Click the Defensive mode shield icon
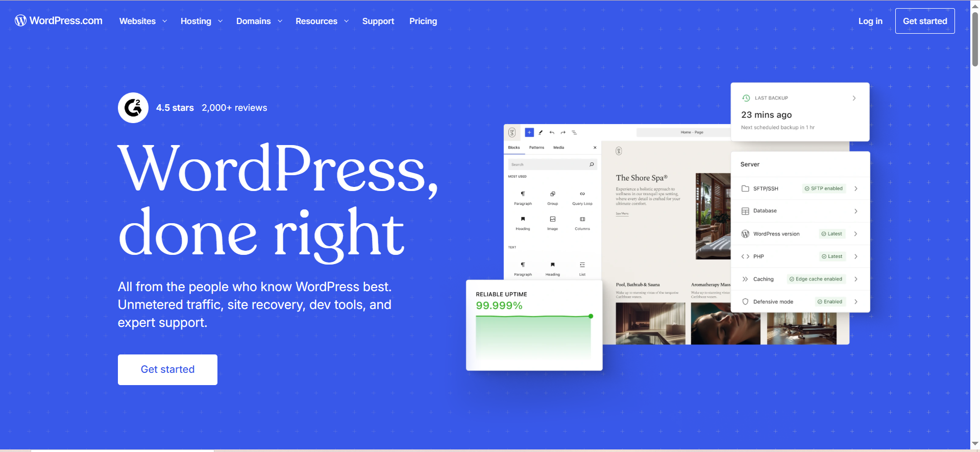This screenshot has width=980, height=452. click(x=745, y=302)
